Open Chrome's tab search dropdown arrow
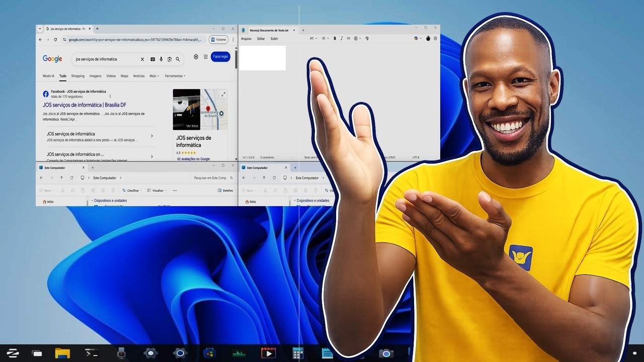644x362 pixels. pyautogui.click(x=40, y=29)
